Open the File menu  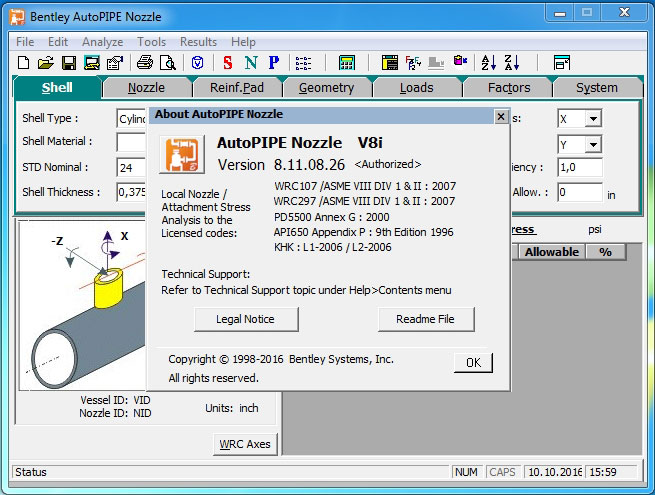click(x=25, y=42)
